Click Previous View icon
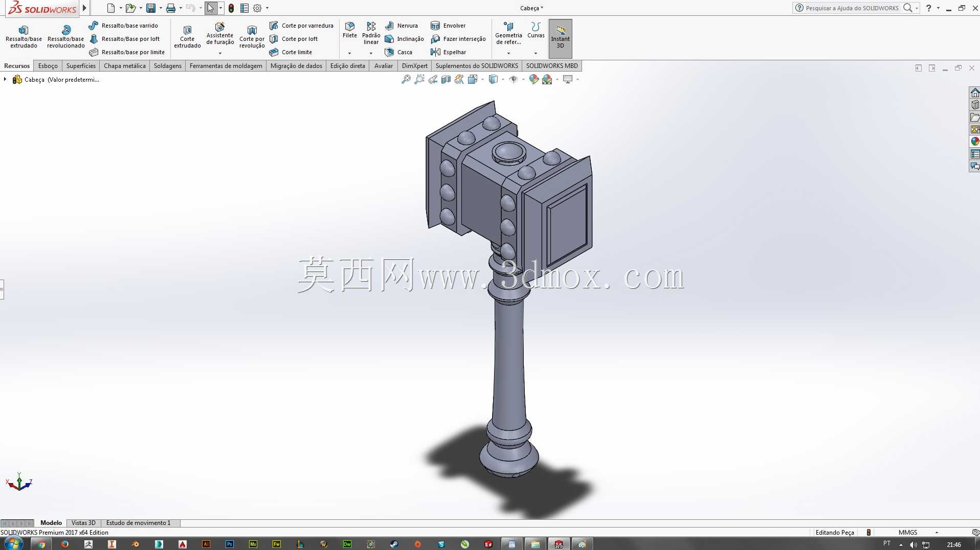 (433, 79)
